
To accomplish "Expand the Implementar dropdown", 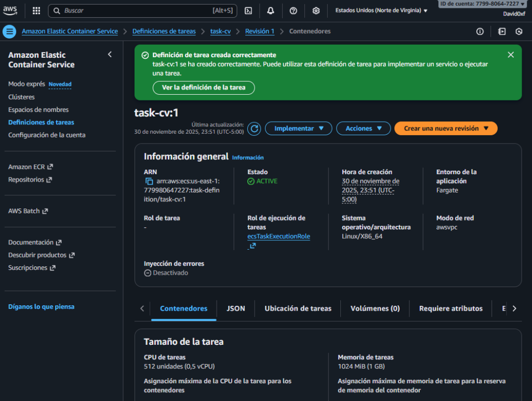I will click(299, 128).
